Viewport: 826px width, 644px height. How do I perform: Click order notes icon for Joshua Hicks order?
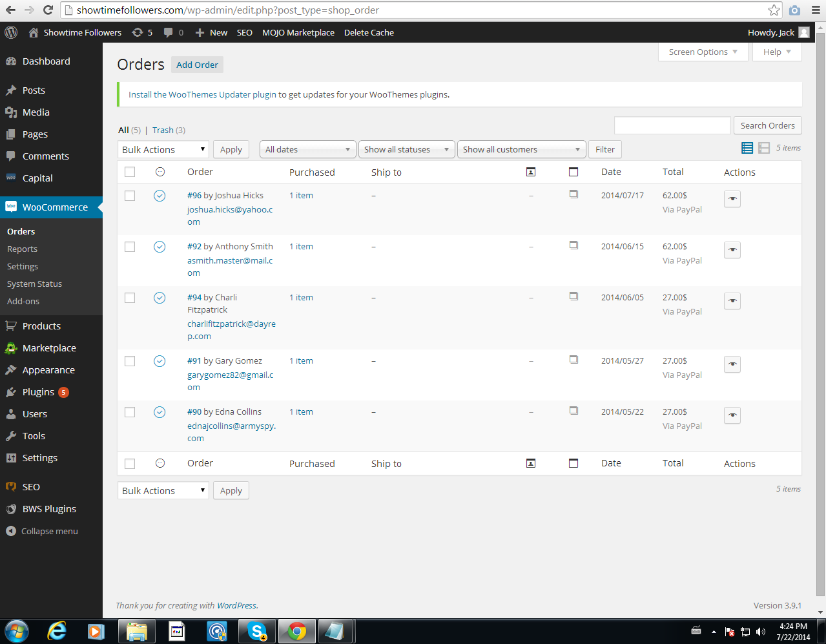pyautogui.click(x=573, y=194)
